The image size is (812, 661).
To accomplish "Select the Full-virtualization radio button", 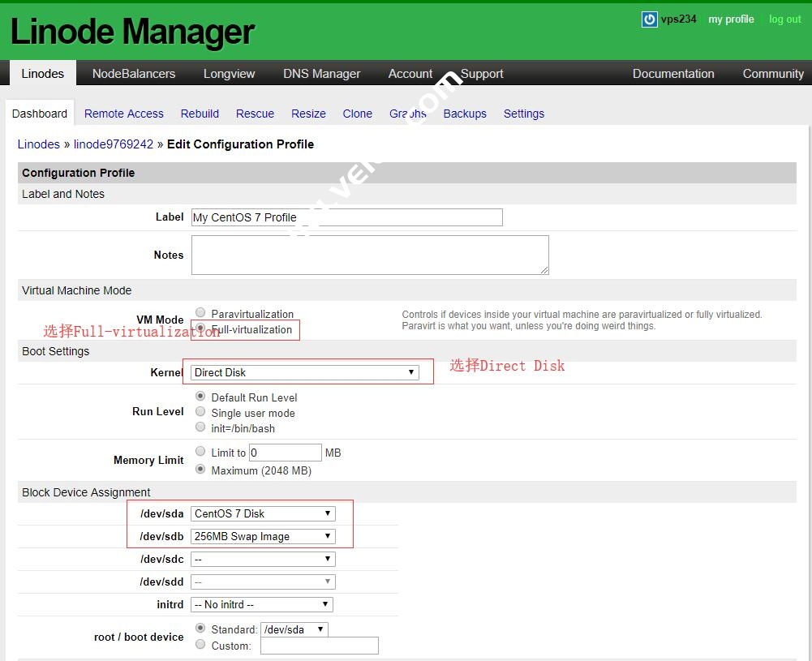I will tap(200, 328).
